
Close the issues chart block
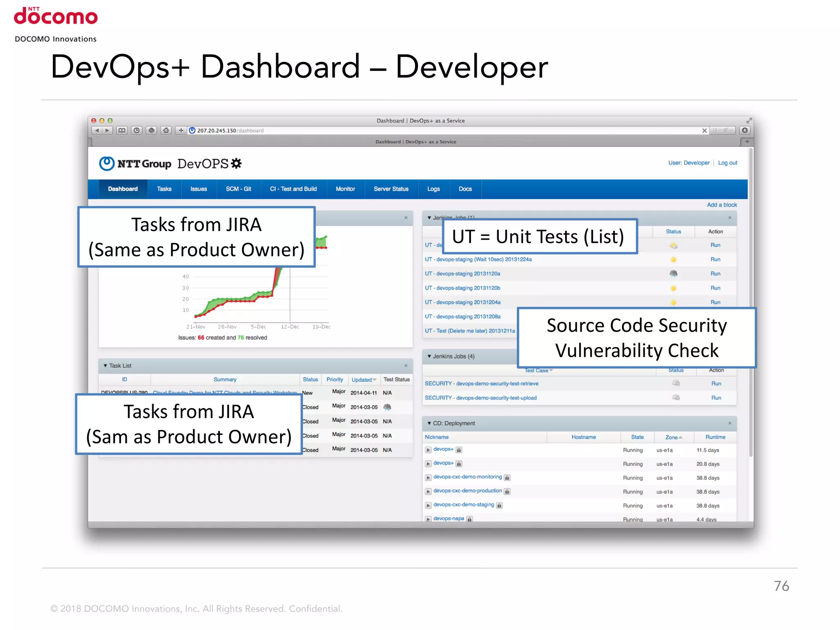[x=406, y=217]
